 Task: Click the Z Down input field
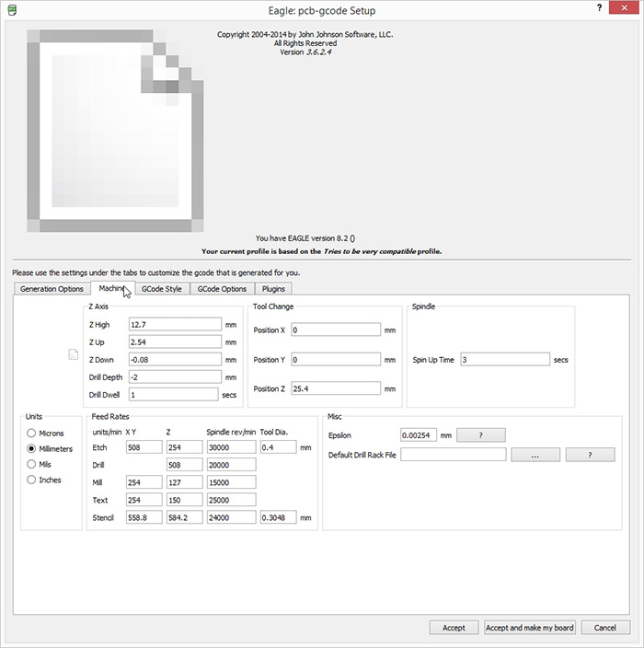coord(175,360)
